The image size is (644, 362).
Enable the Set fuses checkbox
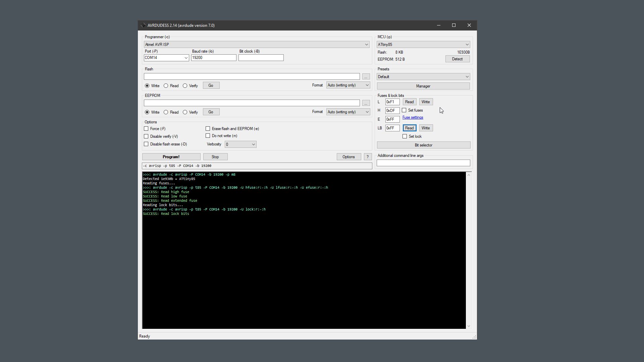[x=404, y=110]
